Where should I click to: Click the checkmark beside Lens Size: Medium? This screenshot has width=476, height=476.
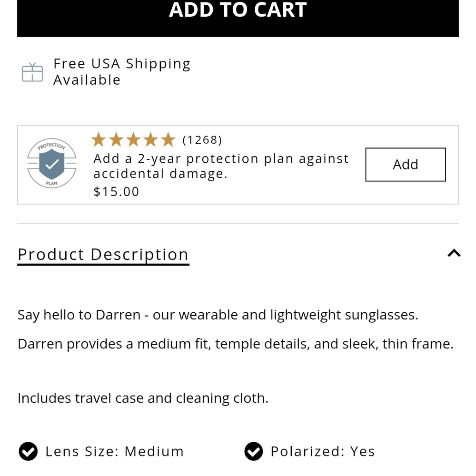coord(29,451)
